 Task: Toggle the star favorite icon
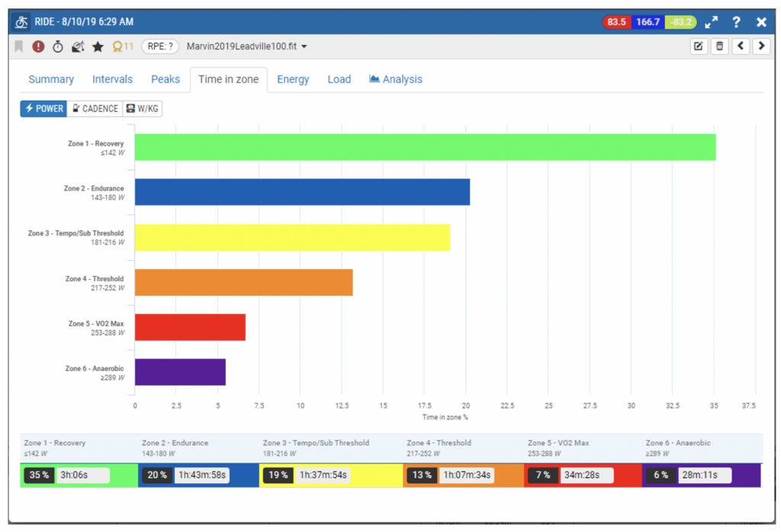pyautogui.click(x=98, y=46)
